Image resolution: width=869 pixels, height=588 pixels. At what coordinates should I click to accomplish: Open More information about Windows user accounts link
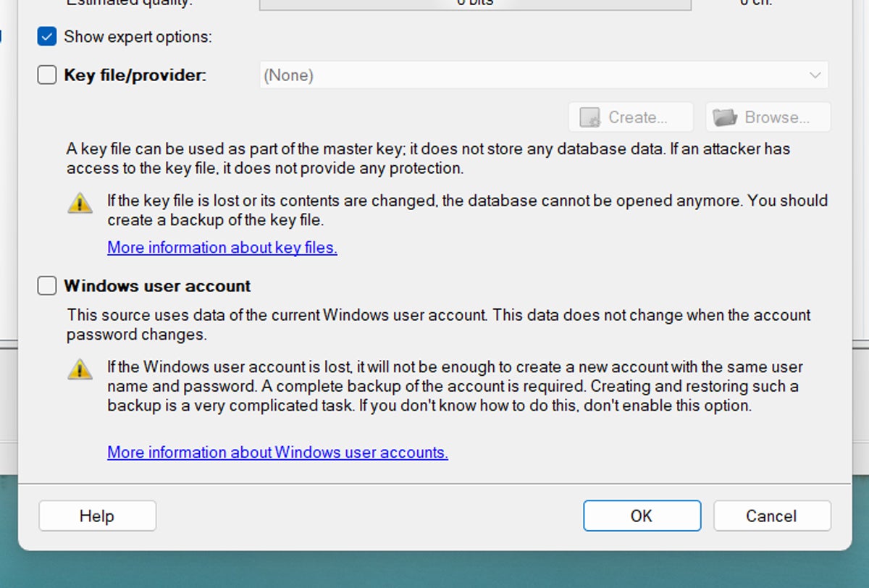pos(277,453)
